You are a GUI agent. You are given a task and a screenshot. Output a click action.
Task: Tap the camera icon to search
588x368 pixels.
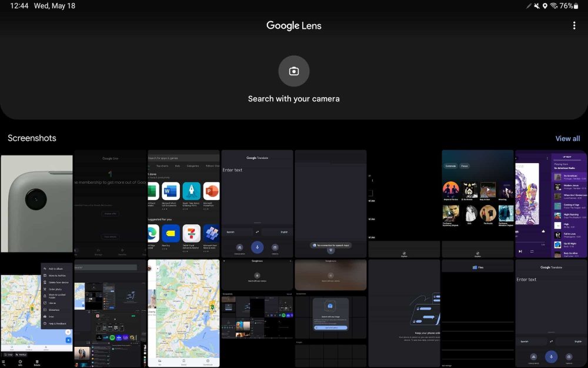pyautogui.click(x=294, y=71)
